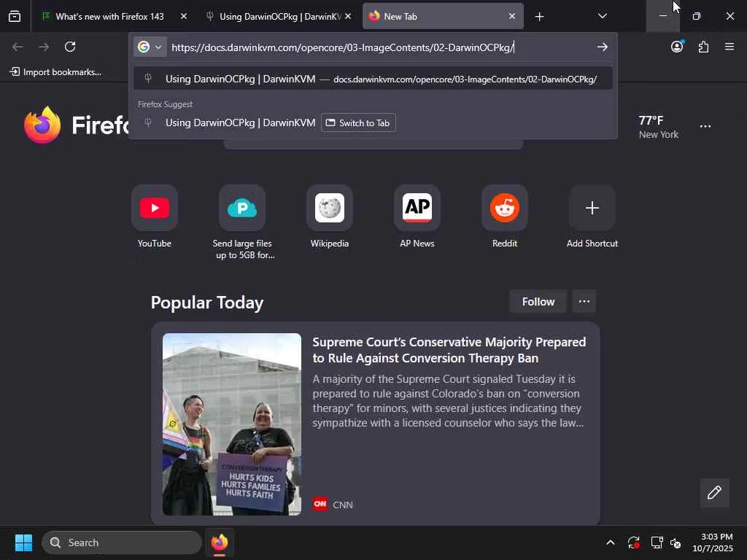Go back one page
The height and width of the screenshot is (560, 747).
click(18, 47)
